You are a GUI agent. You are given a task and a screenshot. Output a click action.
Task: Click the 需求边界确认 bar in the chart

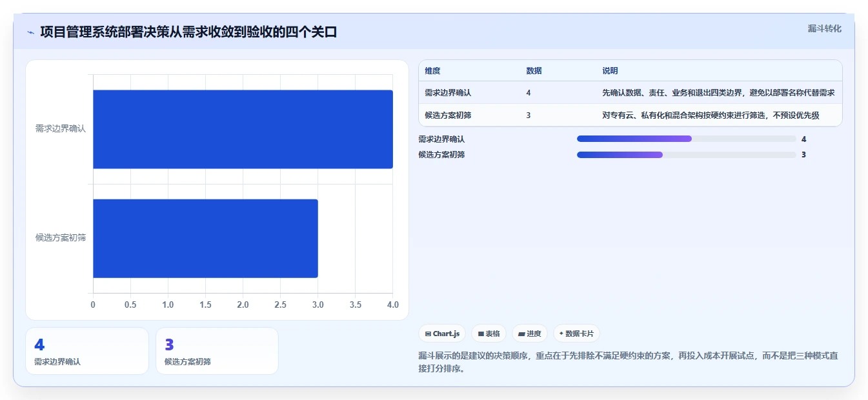[x=243, y=129]
